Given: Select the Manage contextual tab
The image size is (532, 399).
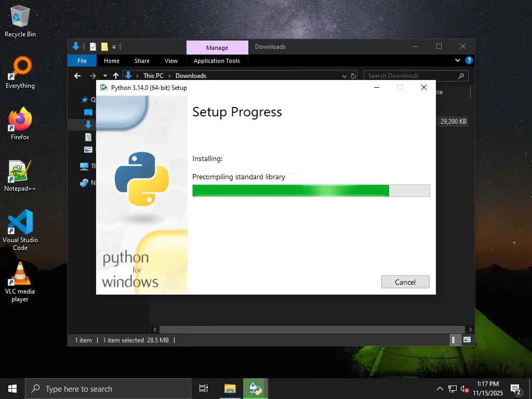Looking at the screenshot, I should pos(217,47).
